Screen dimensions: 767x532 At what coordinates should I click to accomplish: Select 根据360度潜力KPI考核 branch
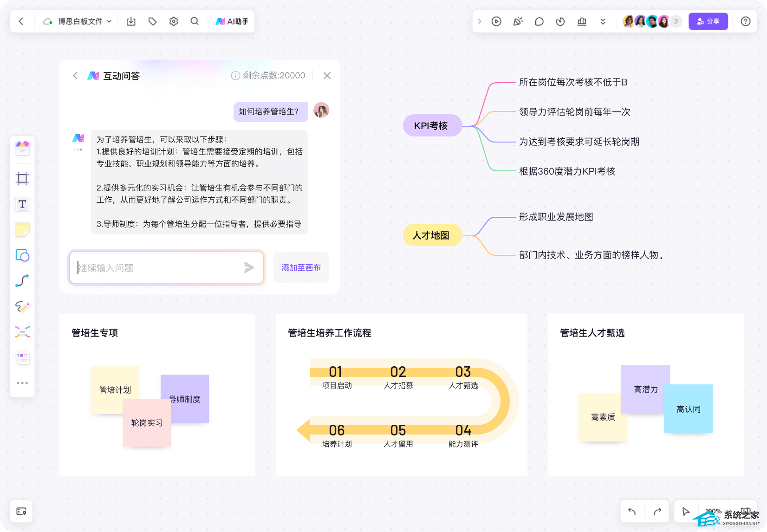tap(567, 171)
